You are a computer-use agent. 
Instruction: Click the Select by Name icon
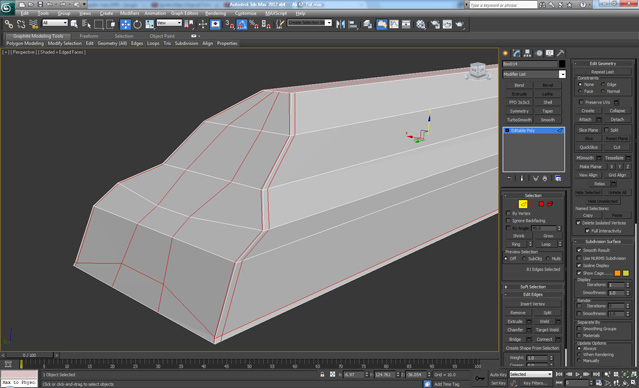[x=86, y=24]
